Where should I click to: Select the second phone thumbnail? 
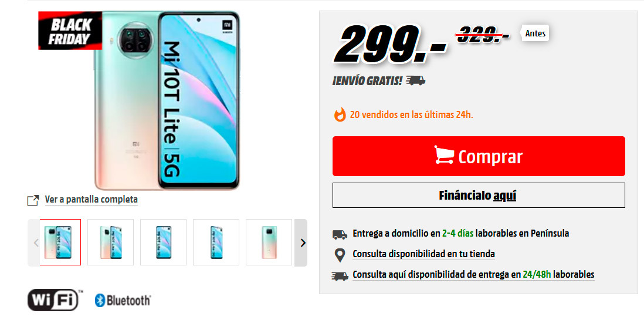pos(110,242)
